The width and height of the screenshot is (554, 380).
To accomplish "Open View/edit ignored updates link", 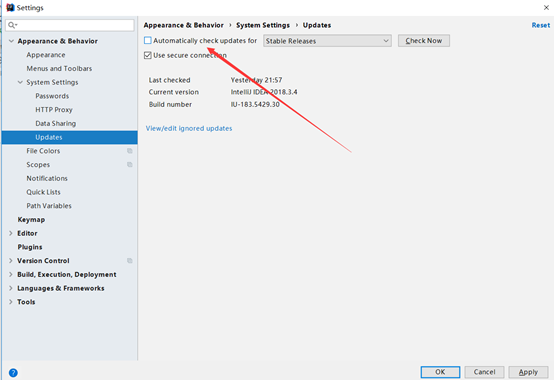I will point(189,128).
